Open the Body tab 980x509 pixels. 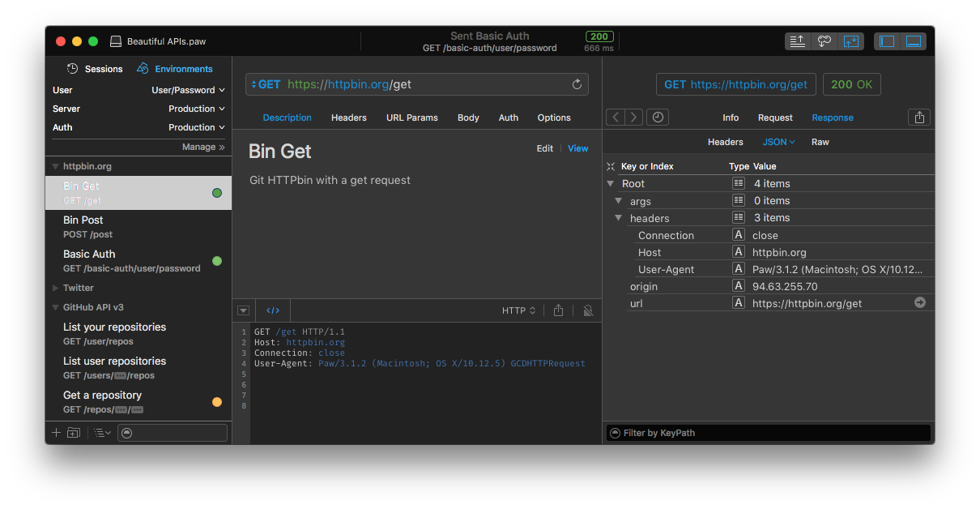click(x=468, y=118)
